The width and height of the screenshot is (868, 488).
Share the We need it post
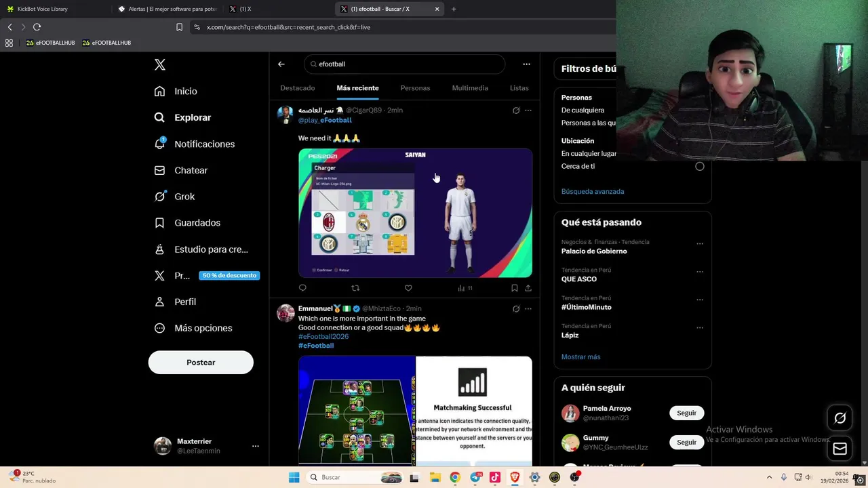(528, 288)
